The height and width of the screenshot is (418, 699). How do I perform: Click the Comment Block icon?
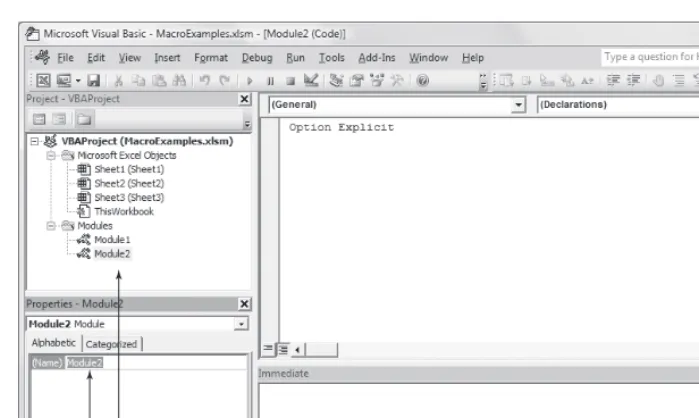coord(679,81)
